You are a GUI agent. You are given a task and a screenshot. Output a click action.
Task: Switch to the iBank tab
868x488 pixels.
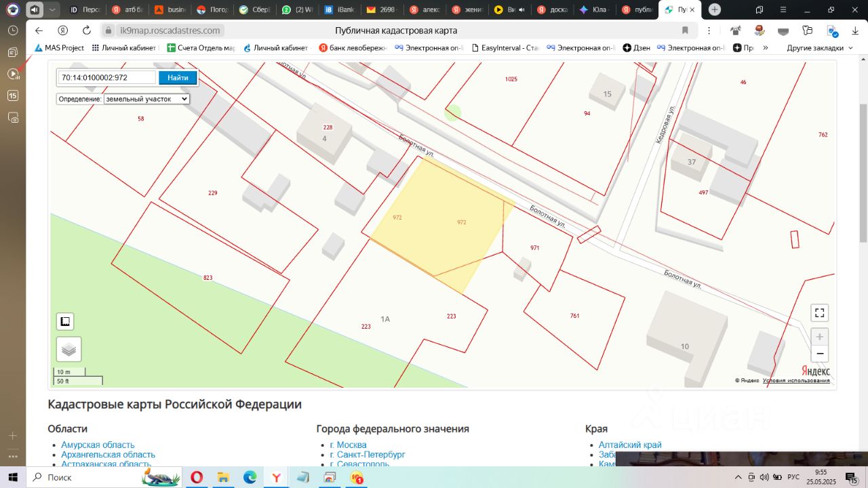(x=338, y=9)
